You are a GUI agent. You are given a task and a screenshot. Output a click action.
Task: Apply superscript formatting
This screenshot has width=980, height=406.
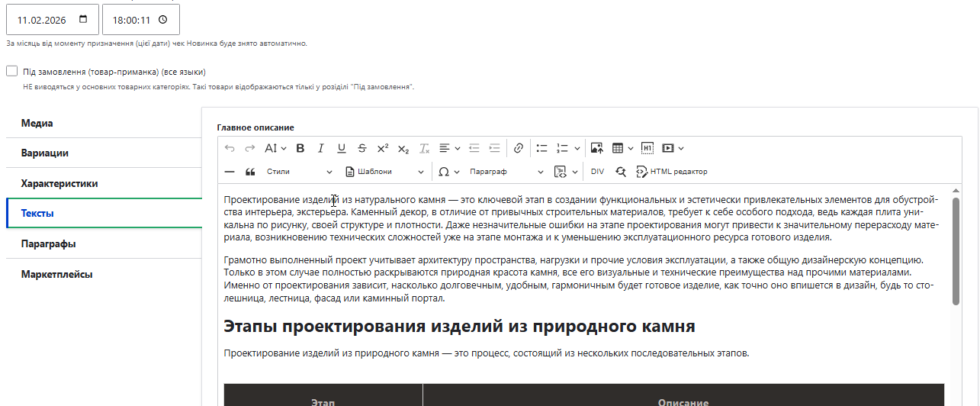click(x=383, y=148)
